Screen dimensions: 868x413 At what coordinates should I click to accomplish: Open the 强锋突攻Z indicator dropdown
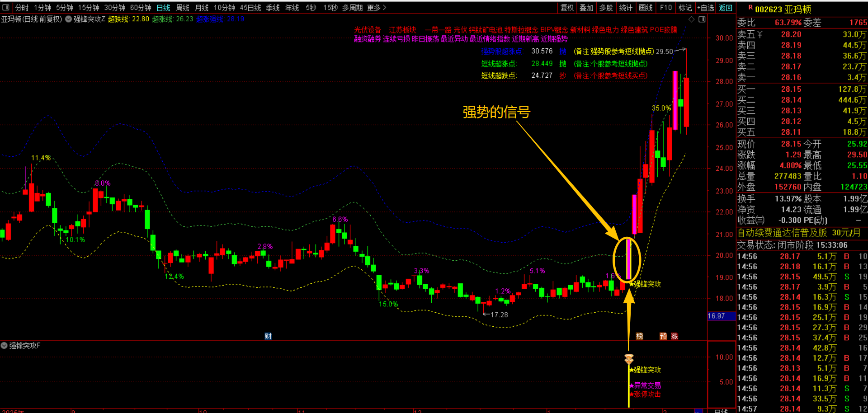pos(68,19)
